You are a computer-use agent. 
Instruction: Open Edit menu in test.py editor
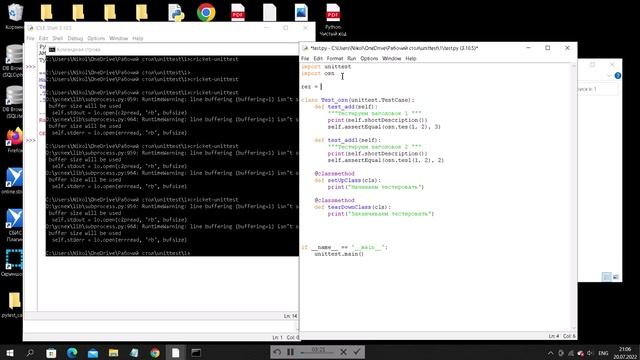coord(318,58)
